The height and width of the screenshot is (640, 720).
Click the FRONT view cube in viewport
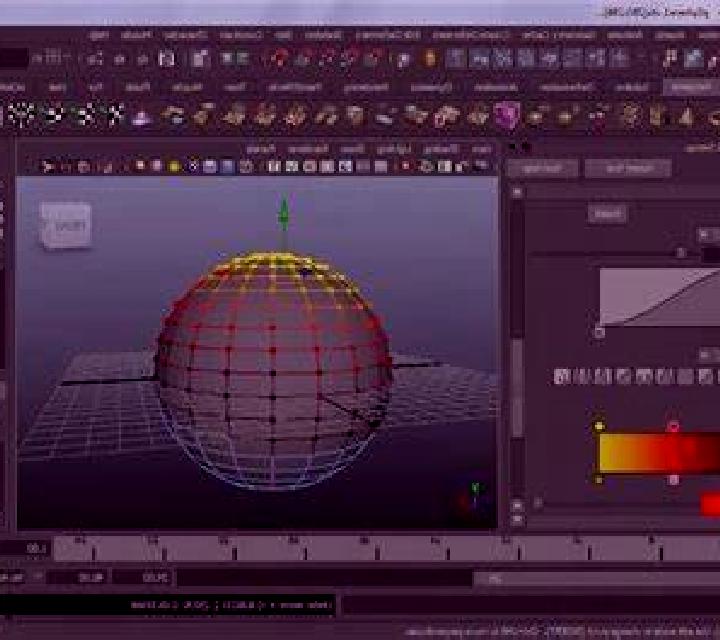click(x=66, y=225)
